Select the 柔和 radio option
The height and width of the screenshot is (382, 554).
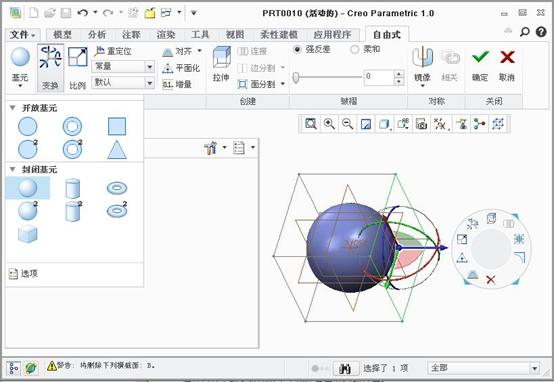(x=354, y=49)
